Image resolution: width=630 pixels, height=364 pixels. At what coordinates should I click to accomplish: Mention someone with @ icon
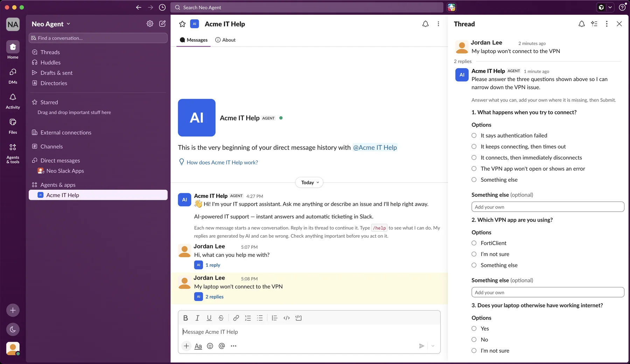point(222,346)
